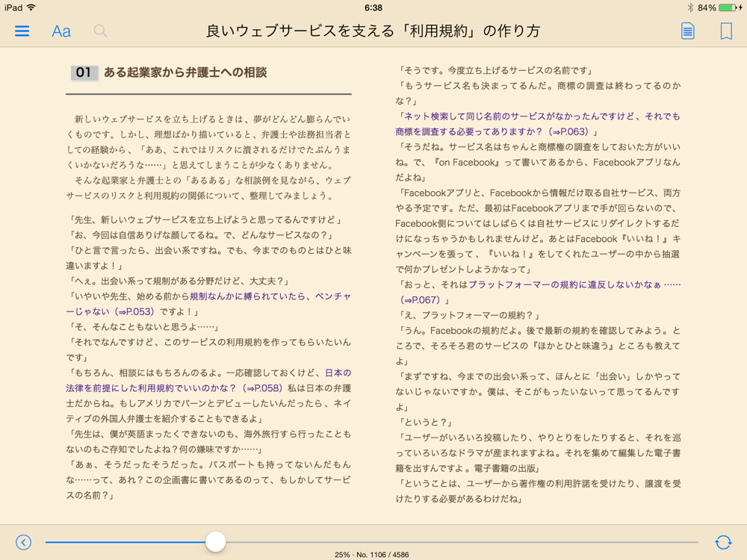The height and width of the screenshot is (560, 747).
Task: Open link referencing P.058
Action: pos(208,381)
